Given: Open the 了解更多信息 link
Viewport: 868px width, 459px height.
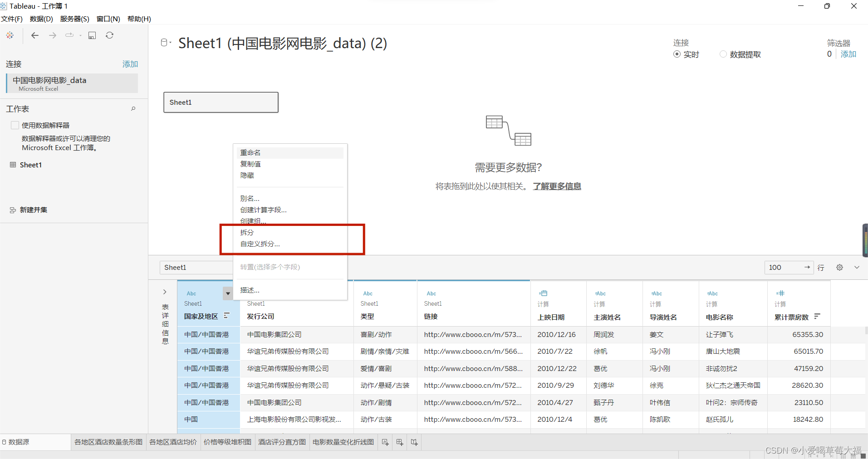Looking at the screenshot, I should pos(557,186).
